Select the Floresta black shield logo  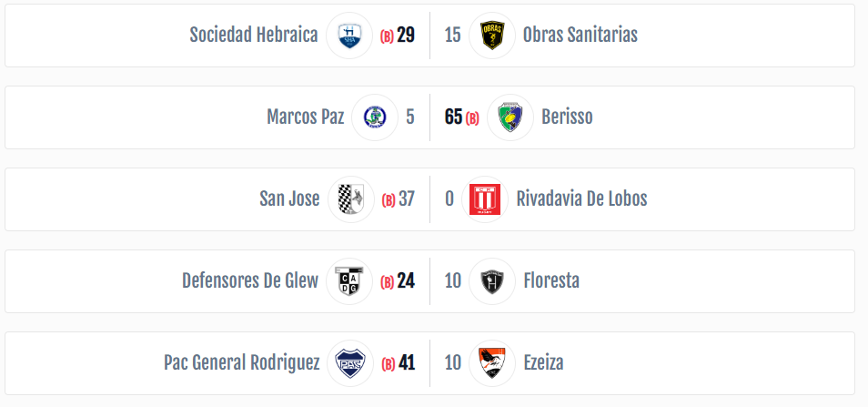click(492, 281)
